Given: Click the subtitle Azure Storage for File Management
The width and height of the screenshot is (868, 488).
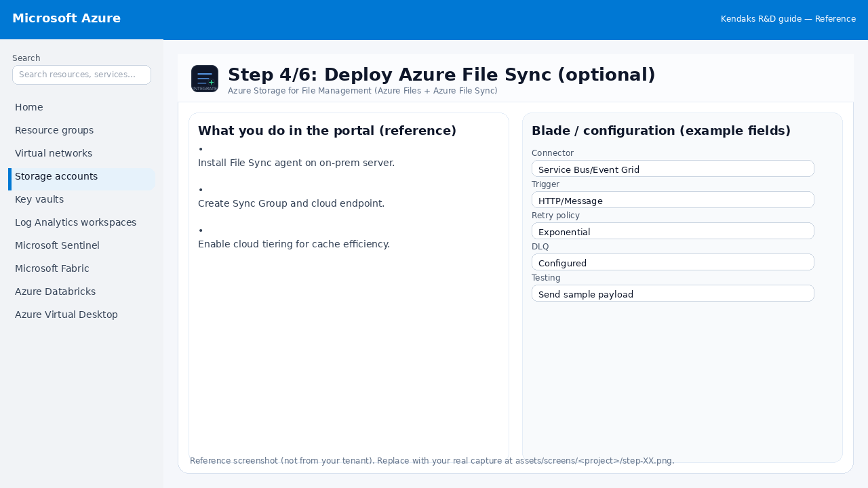Looking at the screenshot, I should [363, 91].
